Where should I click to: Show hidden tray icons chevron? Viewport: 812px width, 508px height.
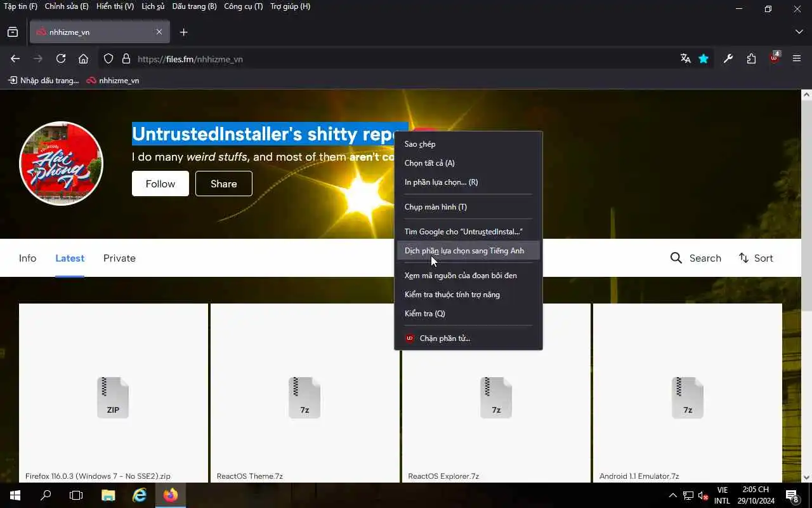pos(673,495)
